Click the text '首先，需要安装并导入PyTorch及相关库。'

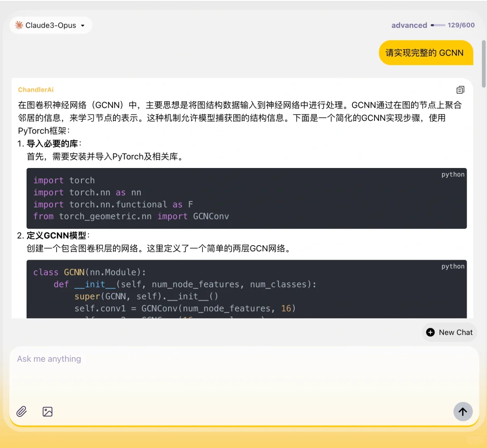105,156
